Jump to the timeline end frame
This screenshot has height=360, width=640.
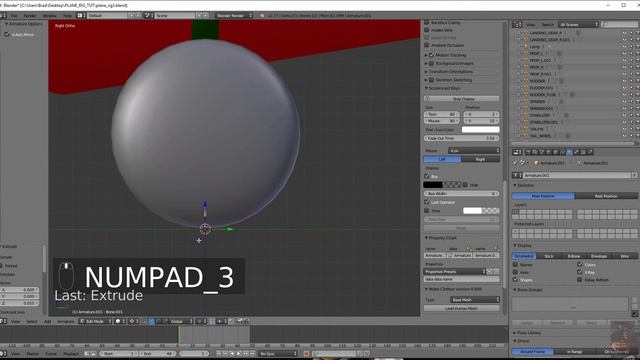click(253, 353)
